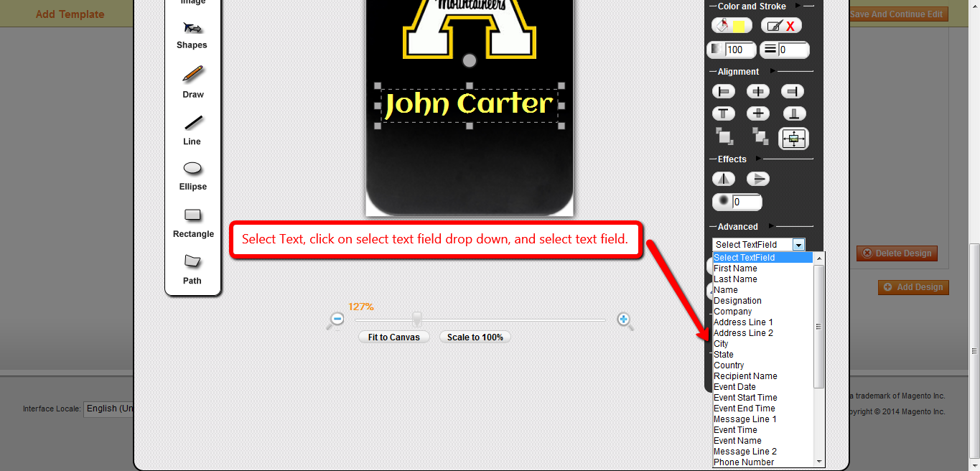The width and height of the screenshot is (980, 471).
Task: Select the Rectangle tool
Action: (x=192, y=223)
